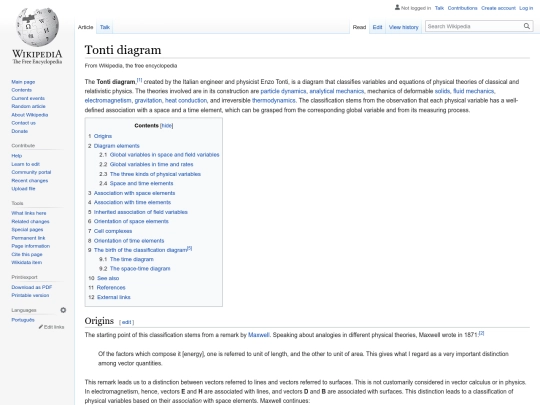Open Upload file

coord(23,189)
